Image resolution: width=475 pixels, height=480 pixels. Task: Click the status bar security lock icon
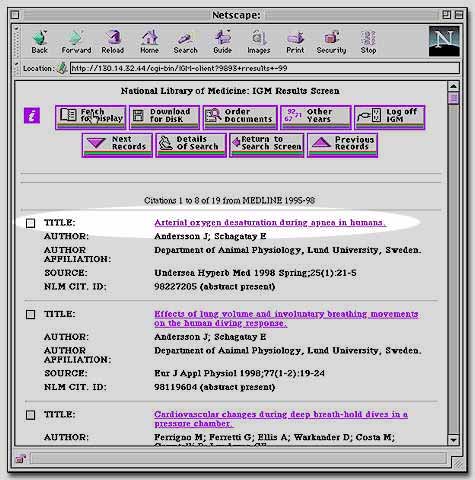(20, 459)
